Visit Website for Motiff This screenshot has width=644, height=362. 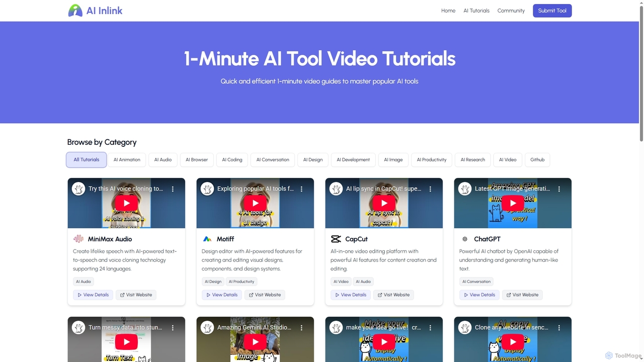(265, 295)
